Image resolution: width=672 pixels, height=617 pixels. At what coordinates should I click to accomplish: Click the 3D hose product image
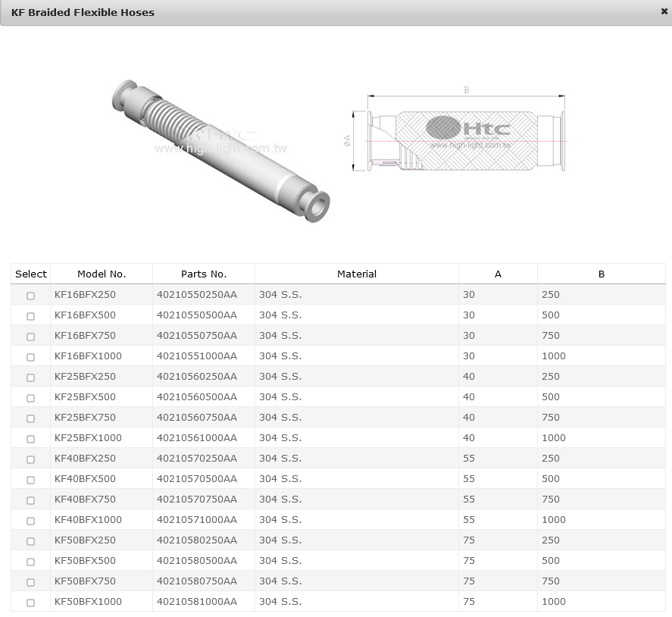click(x=220, y=149)
